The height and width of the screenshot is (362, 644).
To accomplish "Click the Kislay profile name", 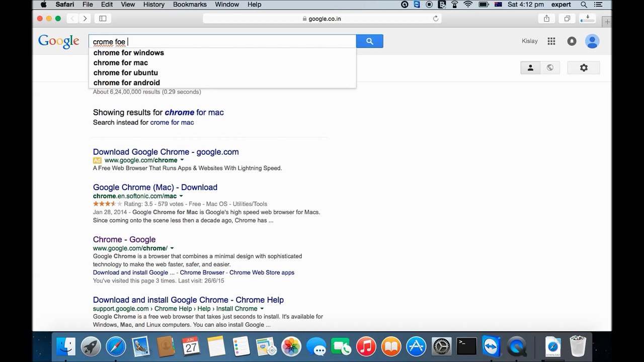I will pyautogui.click(x=530, y=41).
